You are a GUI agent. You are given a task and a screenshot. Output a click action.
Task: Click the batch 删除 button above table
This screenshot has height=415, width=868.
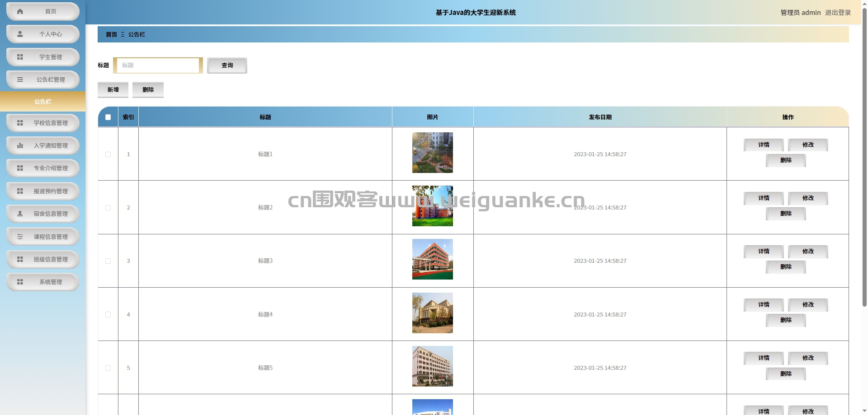(x=148, y=90)
